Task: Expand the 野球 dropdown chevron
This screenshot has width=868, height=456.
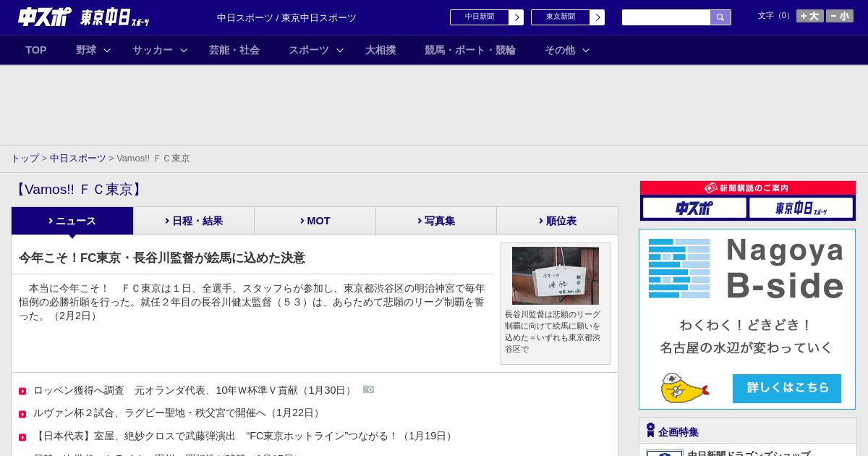Action: 107,51
